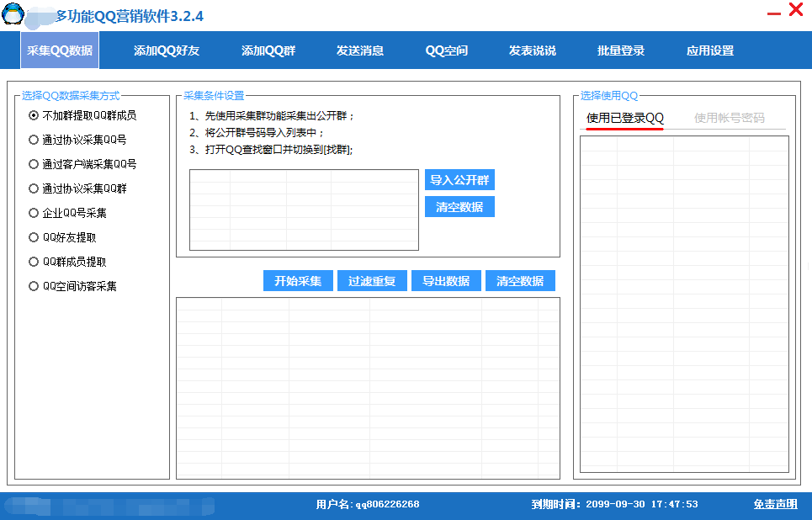The image size is (812, 520).
Task: Click the collected results table area
Action: point(368,388)
